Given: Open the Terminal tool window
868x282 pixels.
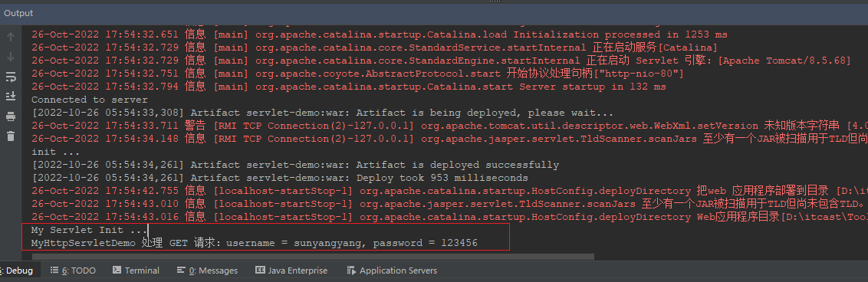Looking at the screenshot, I should click(136, 271).
